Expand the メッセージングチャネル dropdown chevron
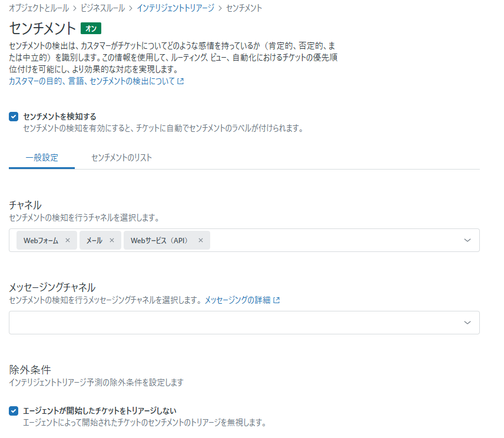 pos(467,322)
